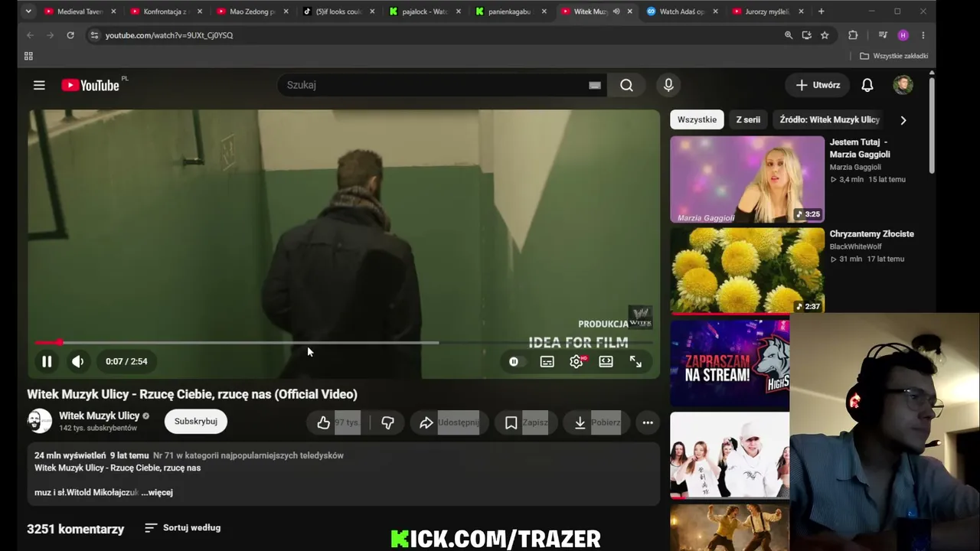Go back to previous page
The width and height of the screenshot is (980, 551).
(x=30, y=35)
